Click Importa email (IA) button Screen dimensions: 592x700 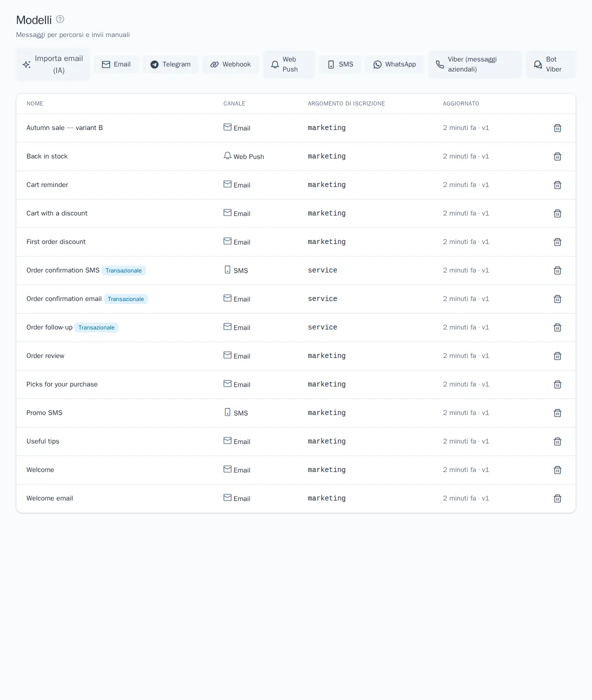pos(53,64)
